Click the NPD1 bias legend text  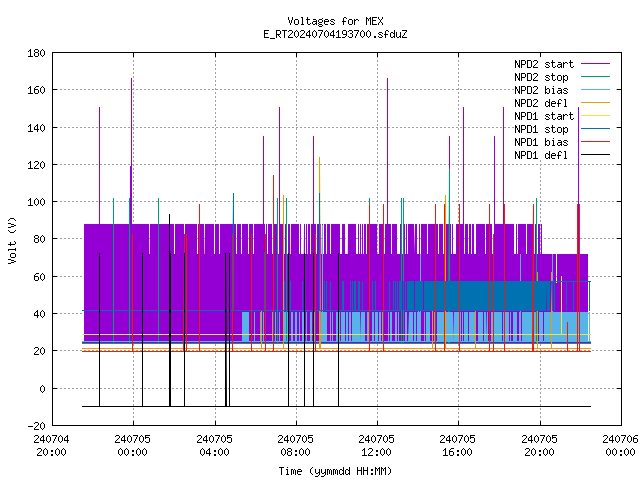pyautogui.click(x=541, y=142)
